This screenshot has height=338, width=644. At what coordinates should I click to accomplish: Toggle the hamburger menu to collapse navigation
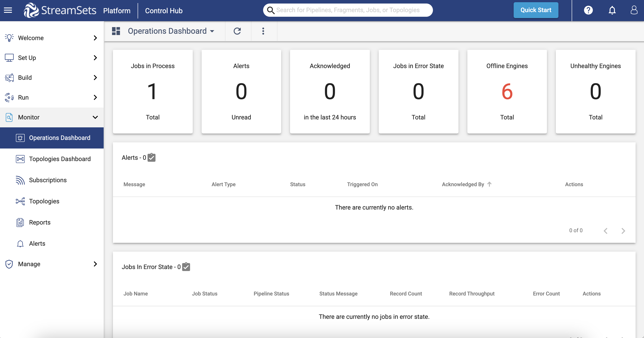pyautogui.click(x=8, y=10)
